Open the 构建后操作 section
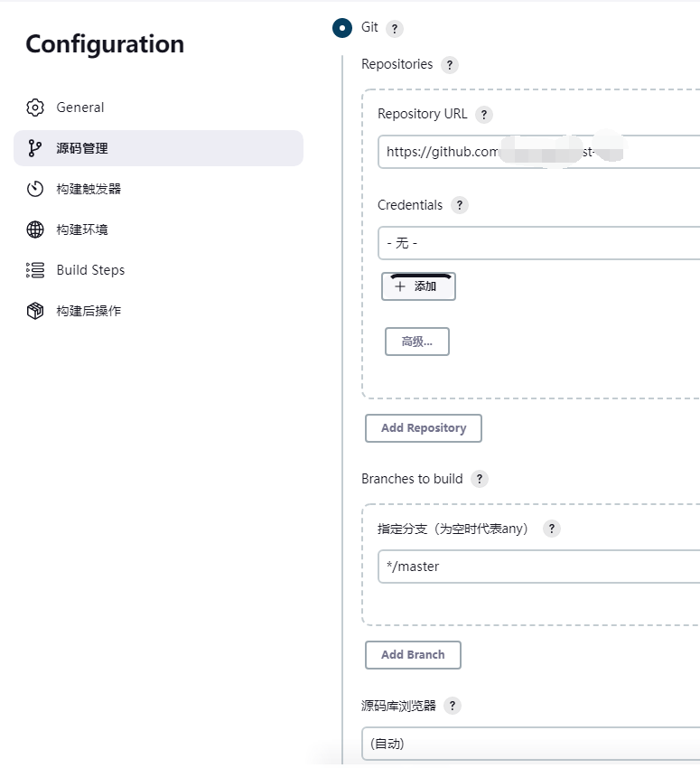The width and height of the screenshot is (700, 768). (89, 311)
